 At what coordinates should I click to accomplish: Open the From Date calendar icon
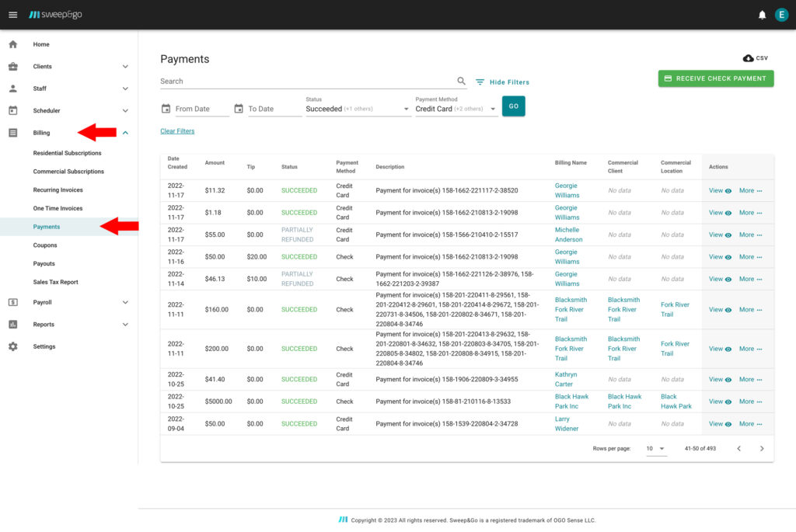tap(166, 109)
